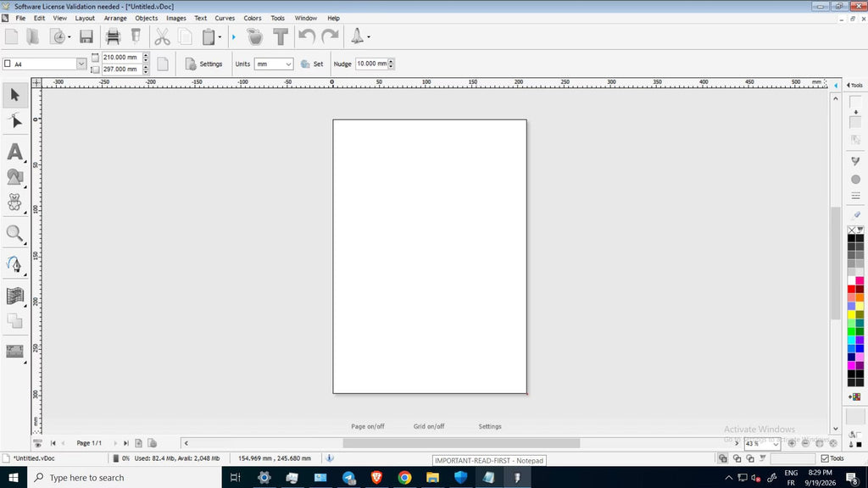Redo the last action

(x=330, y=37)
